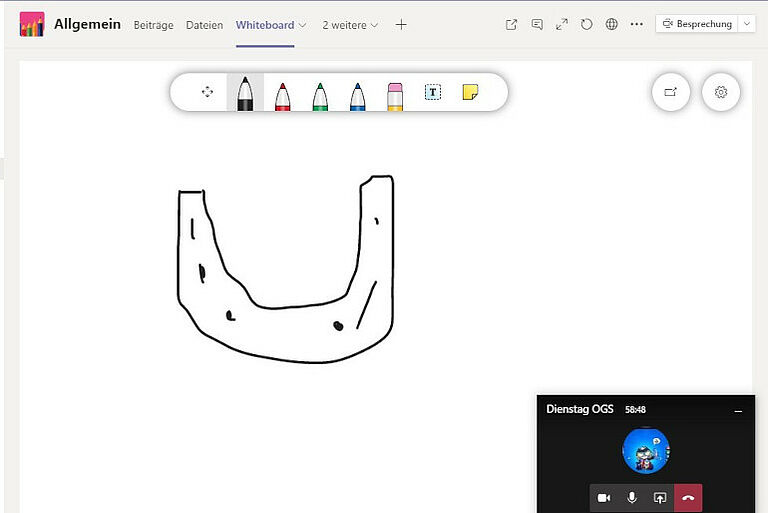The image size is (768, 513).
Task: Open the three-dot more options menu
Action: [637, 24]
